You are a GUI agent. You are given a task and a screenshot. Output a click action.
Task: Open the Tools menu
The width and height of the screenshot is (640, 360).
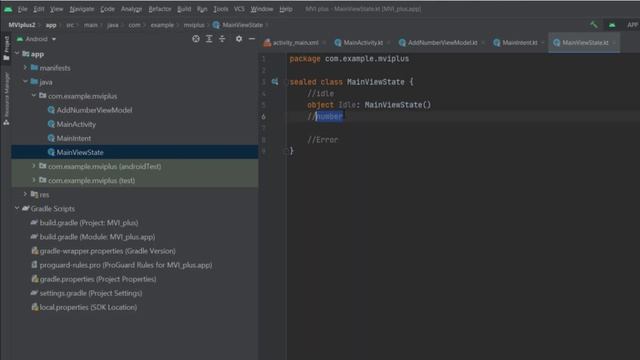point(220,9)
